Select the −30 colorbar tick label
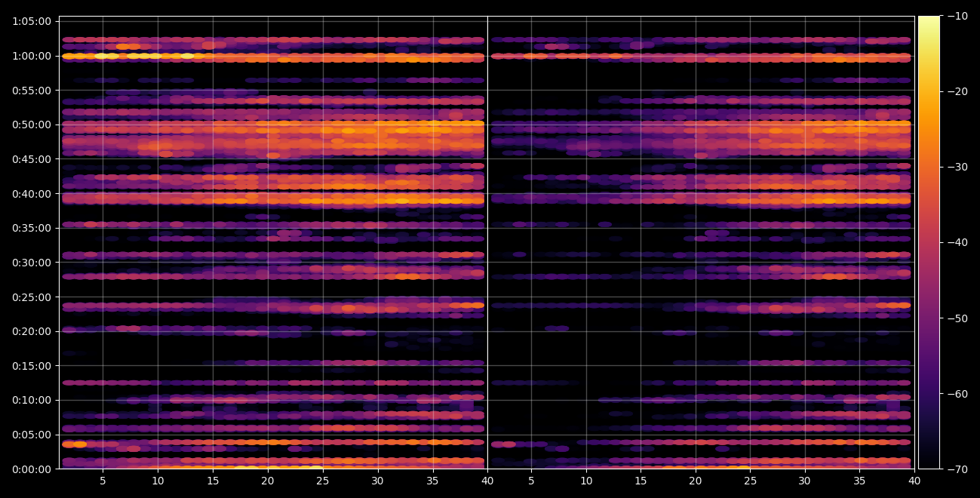 click(x=957, y=167)
